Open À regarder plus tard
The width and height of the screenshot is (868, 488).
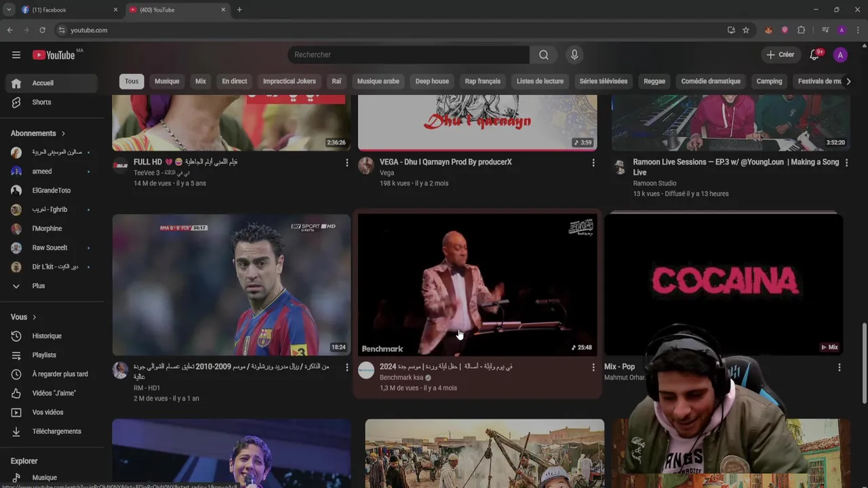[x=52, y=374]
